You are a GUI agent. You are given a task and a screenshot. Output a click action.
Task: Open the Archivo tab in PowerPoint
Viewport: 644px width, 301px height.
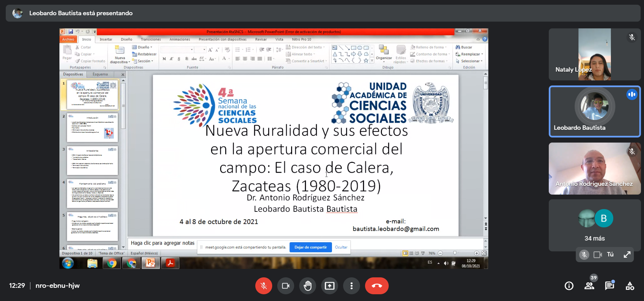[68, 40]
